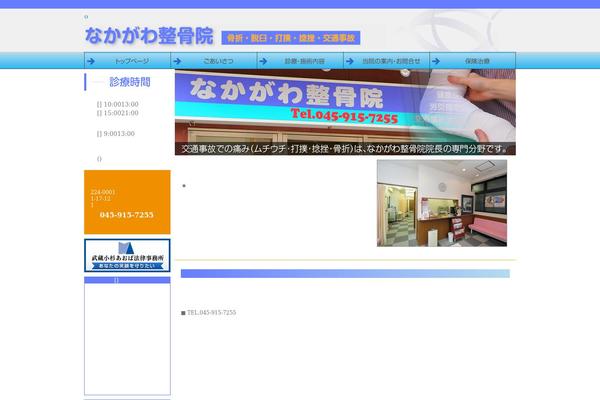Viewport: 600px width, 400px height.
Task: Click the arrow icon beside 保険治療
Action: (436, 61)
